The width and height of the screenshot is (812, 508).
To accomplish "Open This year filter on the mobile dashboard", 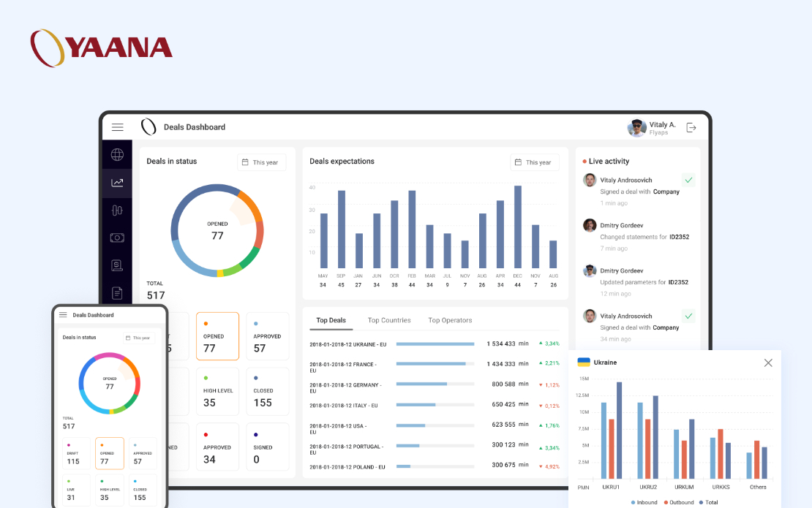I will tap(138, 338).
